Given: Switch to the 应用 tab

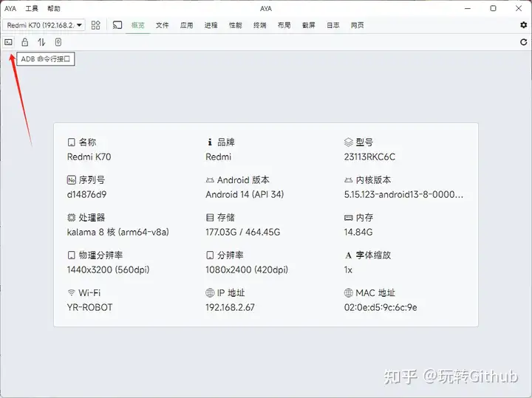Looking at the screenshot, I should (x=186, y=25).
